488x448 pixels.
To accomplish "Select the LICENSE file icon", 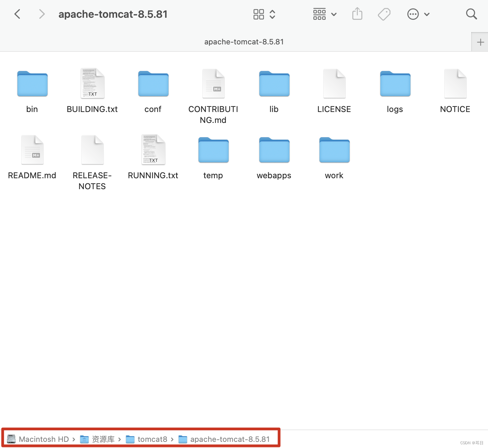I will (334, 83).
